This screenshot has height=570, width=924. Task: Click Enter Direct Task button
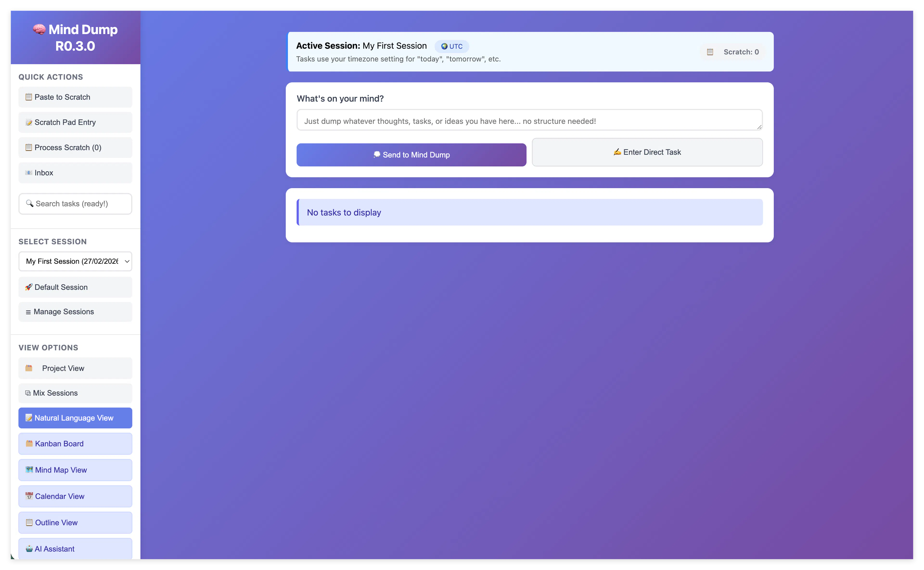pos(647,152)
